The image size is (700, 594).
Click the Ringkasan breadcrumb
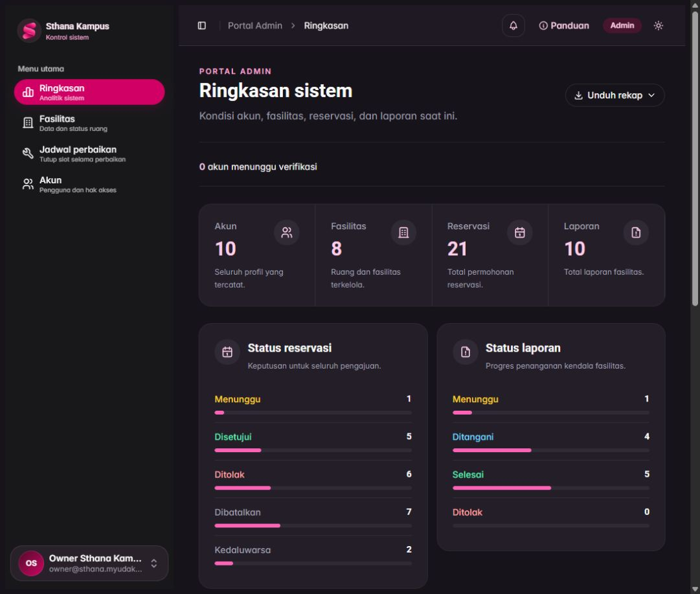point(326,25)
